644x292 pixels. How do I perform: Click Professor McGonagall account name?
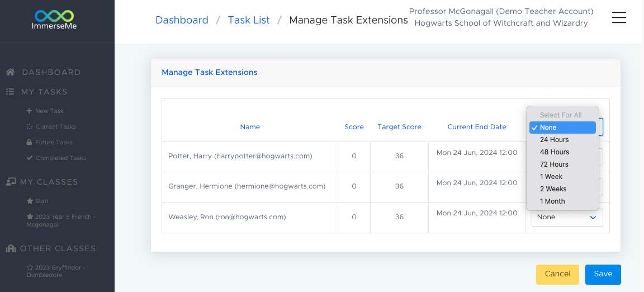point(501,11)
